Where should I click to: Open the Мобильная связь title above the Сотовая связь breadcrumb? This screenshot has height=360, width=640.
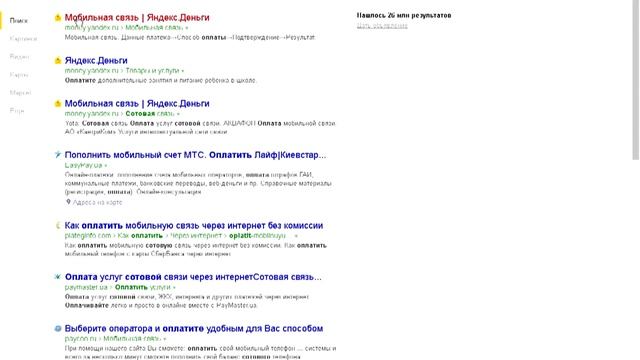click(137, 104)
